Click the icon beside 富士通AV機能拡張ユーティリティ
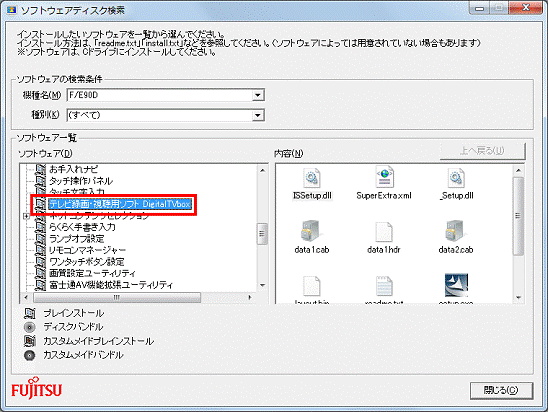548x412 pixels. (x=41, y=285)
